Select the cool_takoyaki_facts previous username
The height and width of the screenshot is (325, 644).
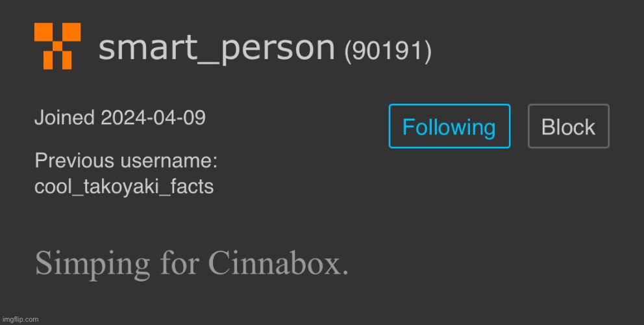(x=124, y=187)
